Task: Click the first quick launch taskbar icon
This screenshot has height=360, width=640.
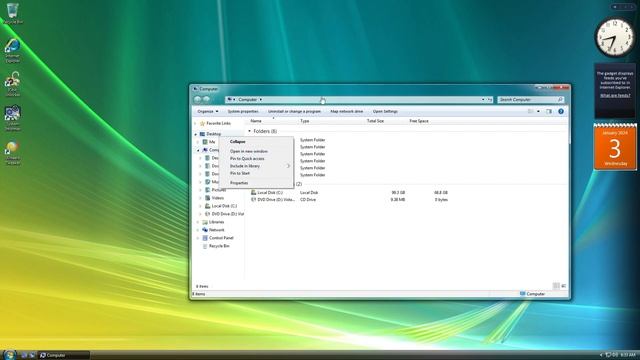Action: tap(24, 355)
